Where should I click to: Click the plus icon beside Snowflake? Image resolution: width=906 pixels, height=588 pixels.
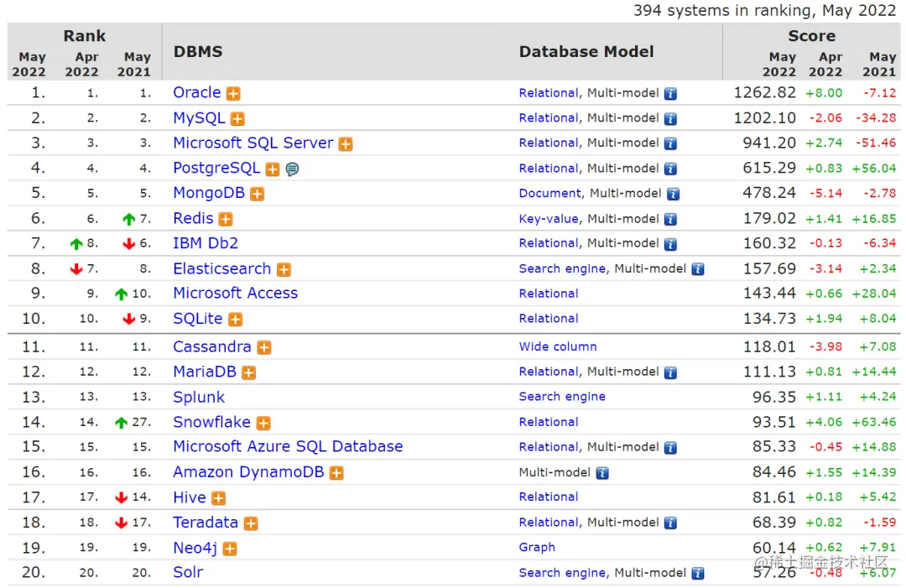[x=263, y=424]
